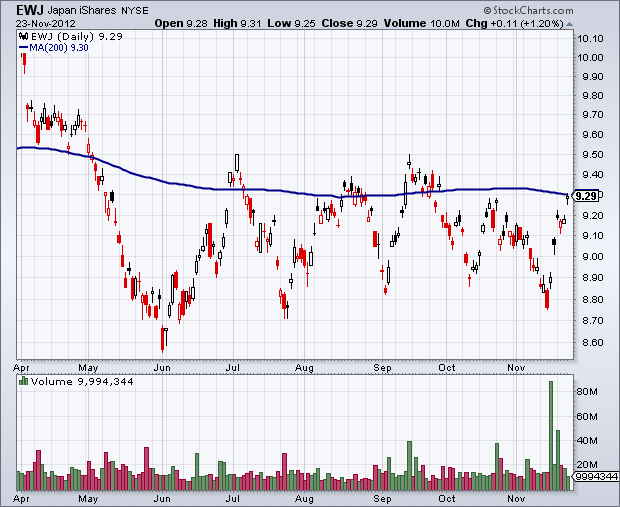This screenshot has width=620, height=507.
Task: Click the Nov label on the bottom axis
Action: (516, 497)
